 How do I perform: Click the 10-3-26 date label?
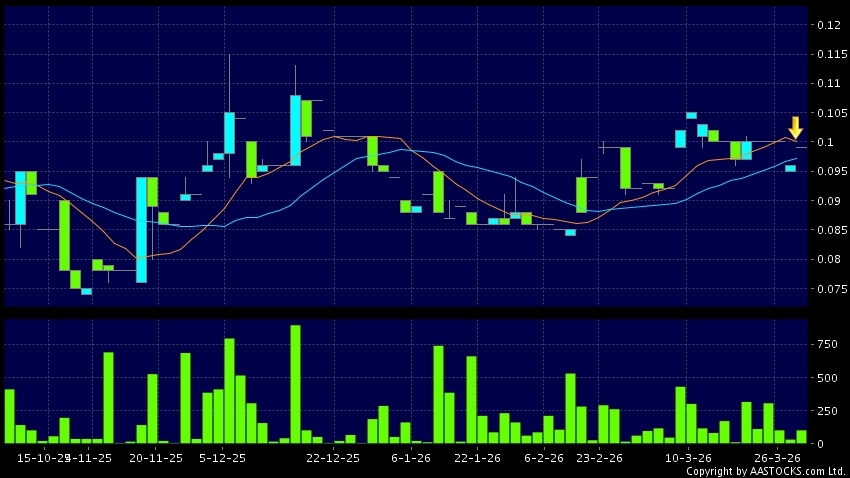688,457
